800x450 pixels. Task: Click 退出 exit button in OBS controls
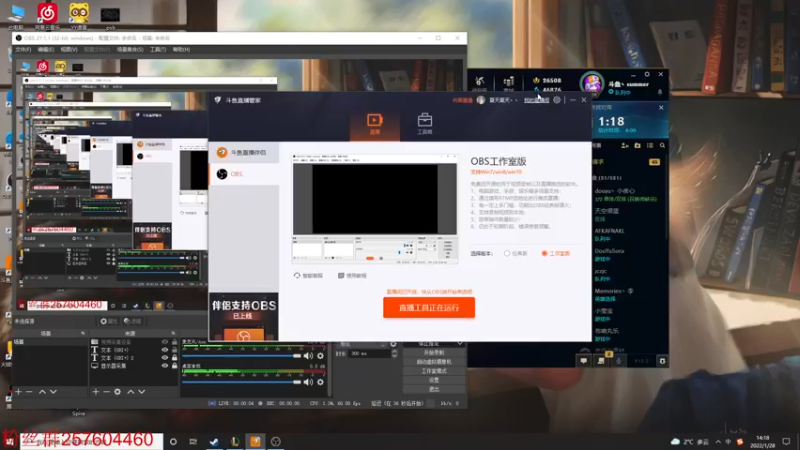pos(434,389)
